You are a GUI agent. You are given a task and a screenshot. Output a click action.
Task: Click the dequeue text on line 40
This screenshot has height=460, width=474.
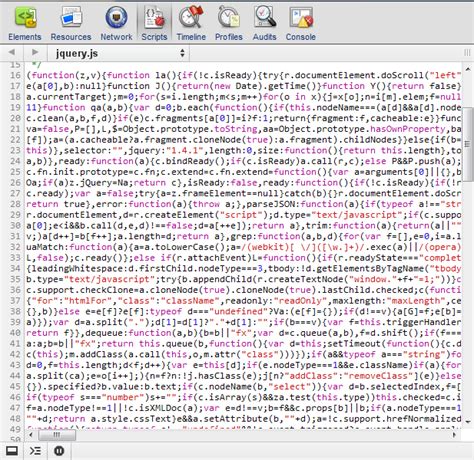pos(104,333)
